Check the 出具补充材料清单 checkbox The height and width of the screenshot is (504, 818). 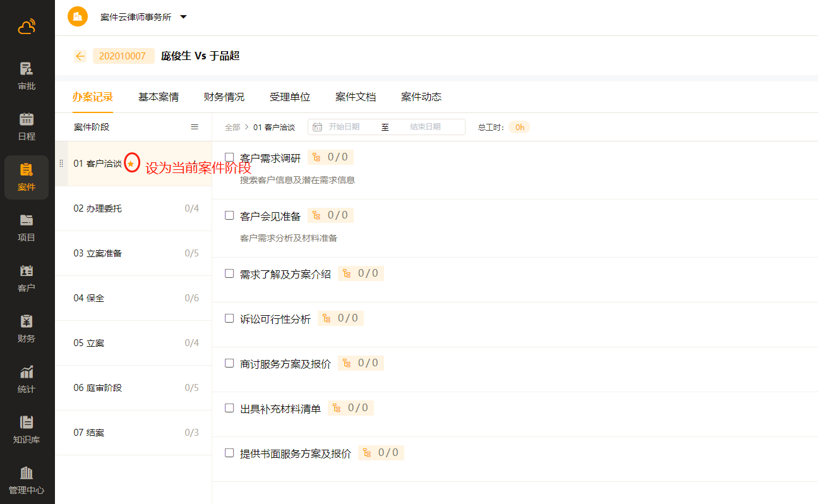tap(229, 408)
